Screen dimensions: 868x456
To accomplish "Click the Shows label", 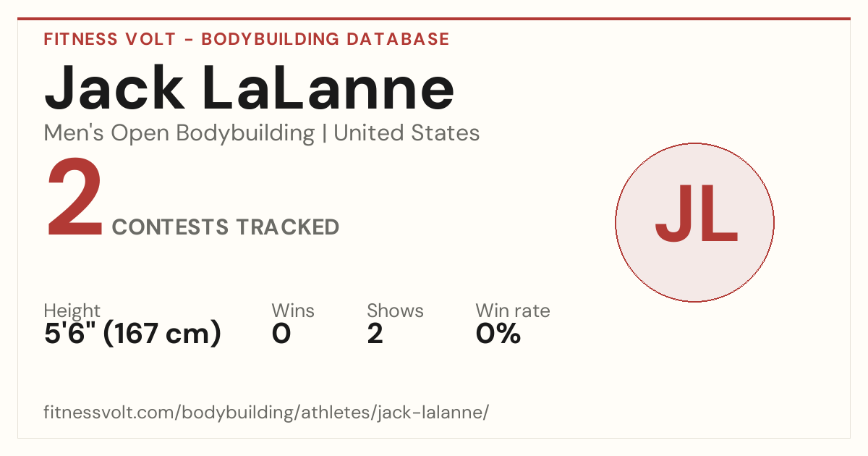I will coord(395,311).
